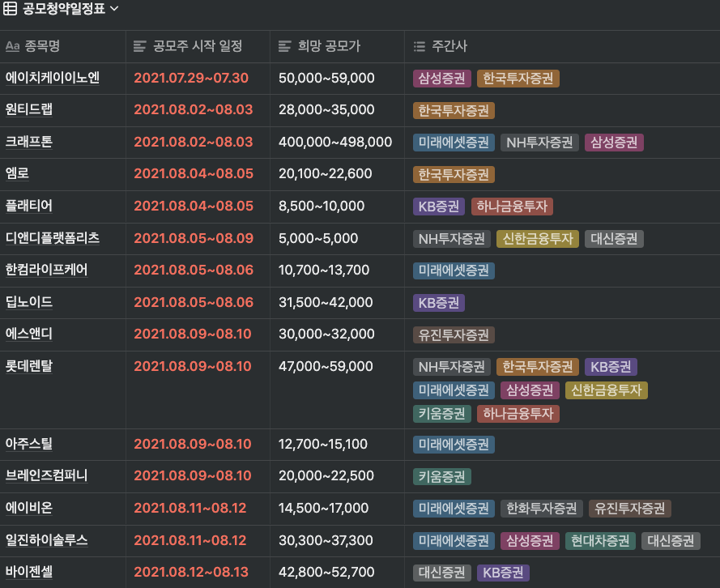Screen dimensions: 720x588
Task: Open the 원티드랩 page
Action: 29,109
